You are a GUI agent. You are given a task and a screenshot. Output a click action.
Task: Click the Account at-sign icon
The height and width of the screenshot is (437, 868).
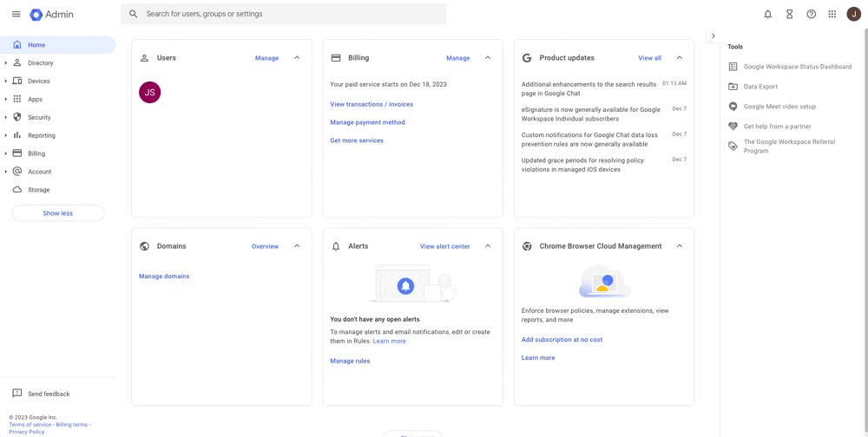click(17, 172)
